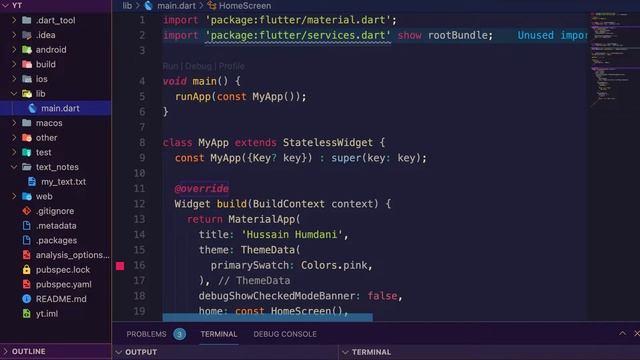The height and width of the screenshot is (360, 640).
Task: Switch to the TERMINAL tab
Action: pyautogui.click(x=219, y=334)
